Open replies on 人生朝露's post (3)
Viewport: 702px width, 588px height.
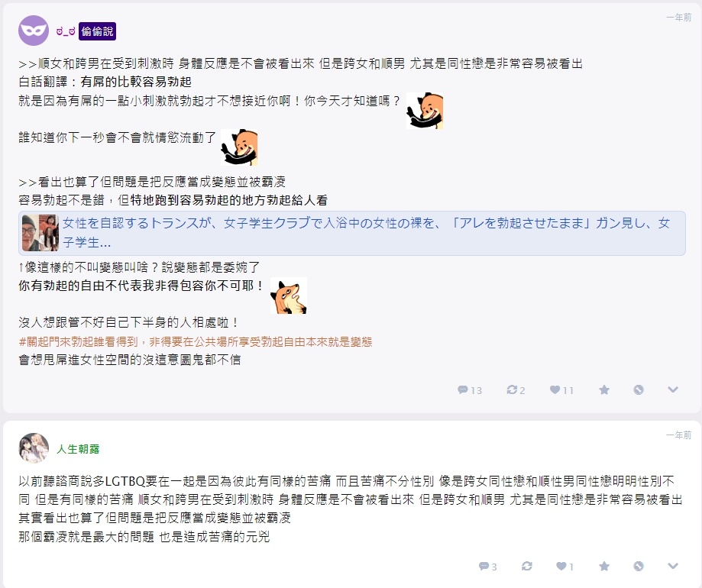(x=487, y=567)
